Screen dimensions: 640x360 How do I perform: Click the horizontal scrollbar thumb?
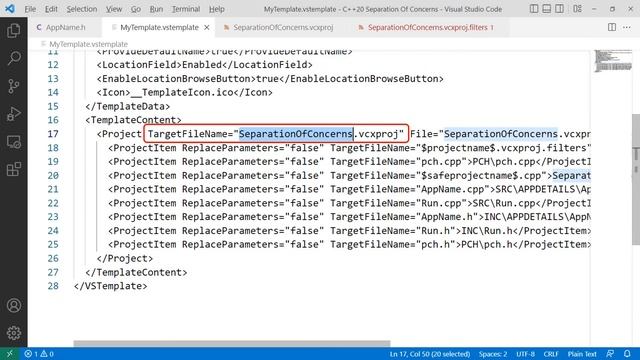tap(231, 343)
